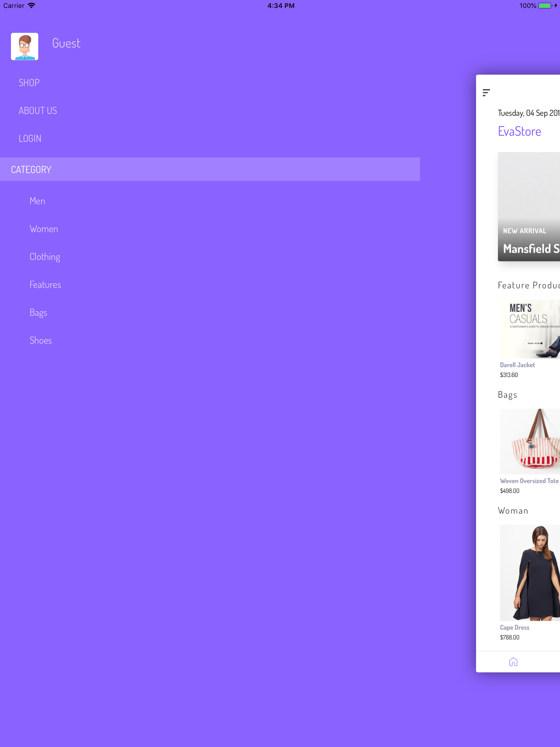Tap the $498.00 price
This screenshot has width=560, height=747.
(509, 491)
